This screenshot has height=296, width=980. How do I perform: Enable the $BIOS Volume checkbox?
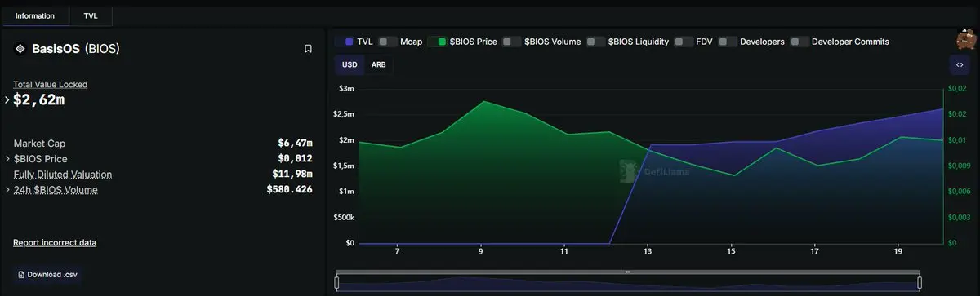[512, 42]
